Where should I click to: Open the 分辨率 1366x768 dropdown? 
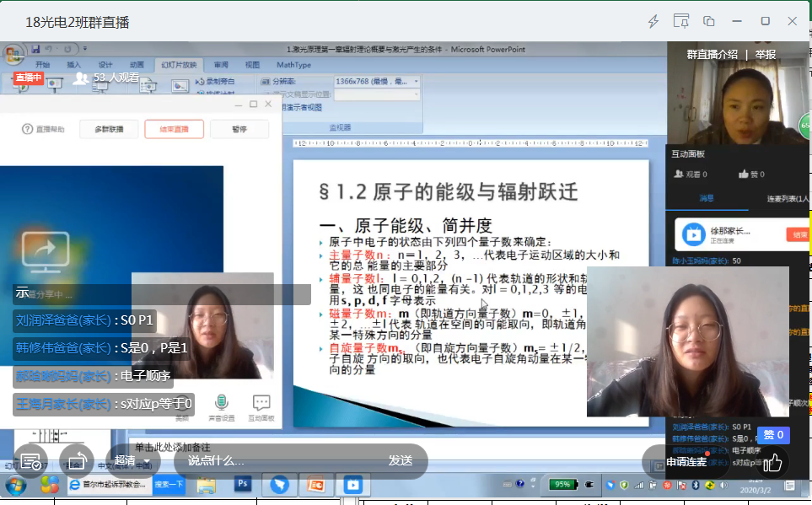tap(376, 81)
